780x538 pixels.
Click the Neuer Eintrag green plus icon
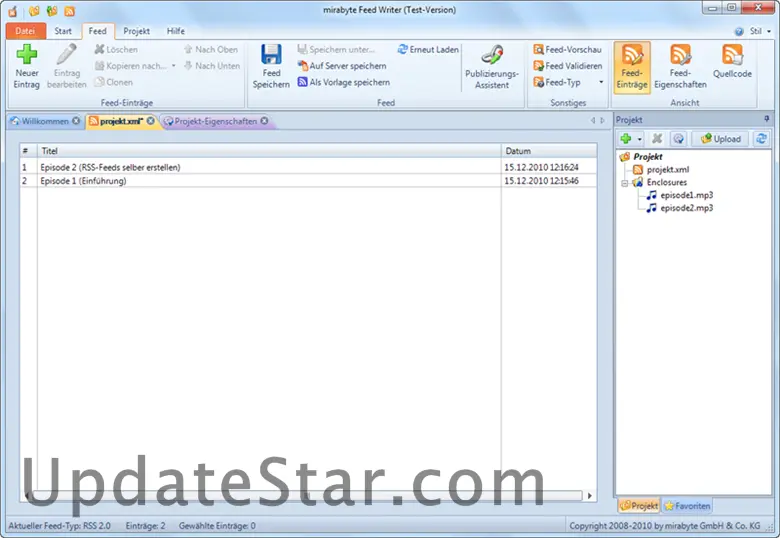point(27,54)
